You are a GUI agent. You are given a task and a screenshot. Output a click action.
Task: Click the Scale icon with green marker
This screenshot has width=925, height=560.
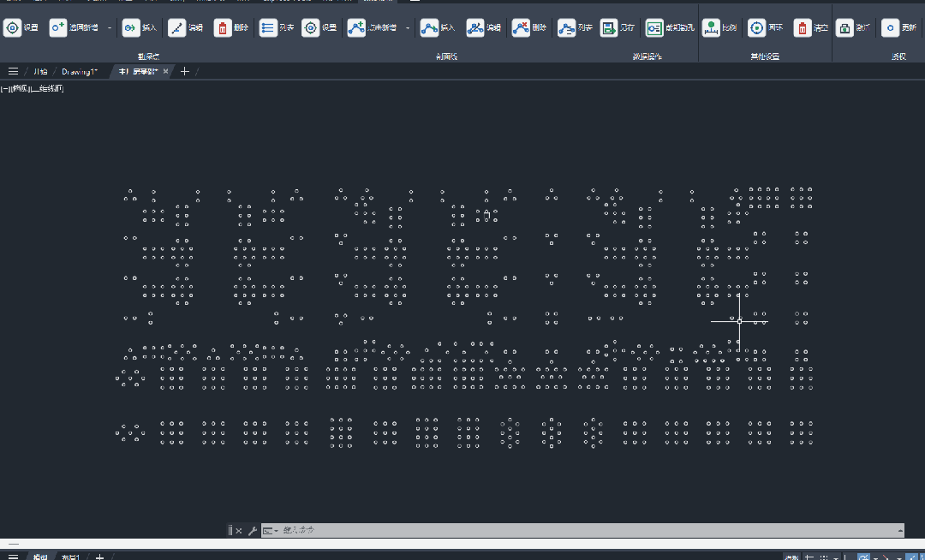(711, 27)
